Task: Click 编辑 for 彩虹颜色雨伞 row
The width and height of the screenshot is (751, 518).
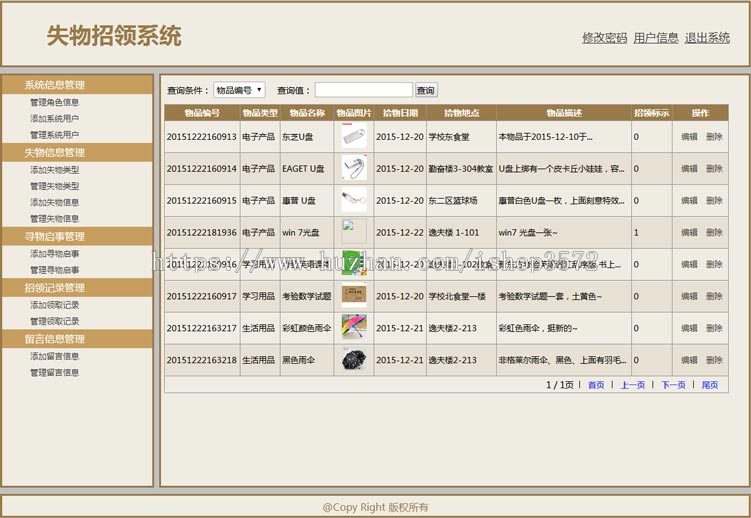Action: coord(689,328)
